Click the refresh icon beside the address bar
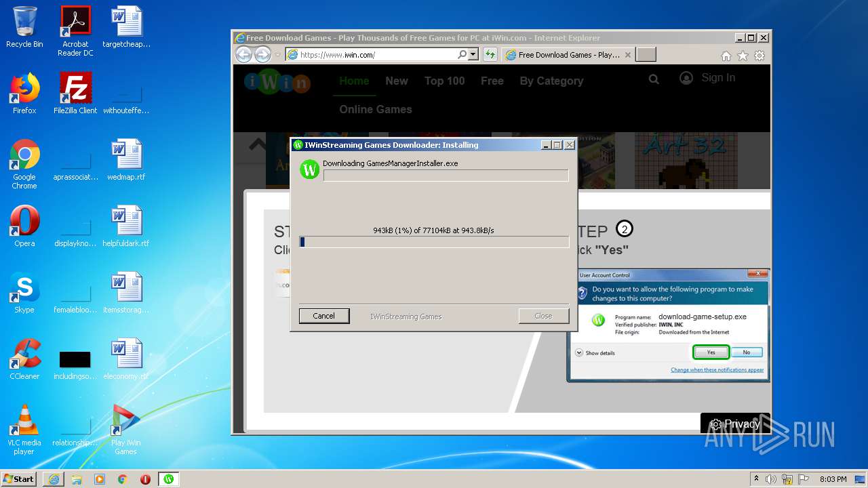868x488 pixels. click(490, 55)
